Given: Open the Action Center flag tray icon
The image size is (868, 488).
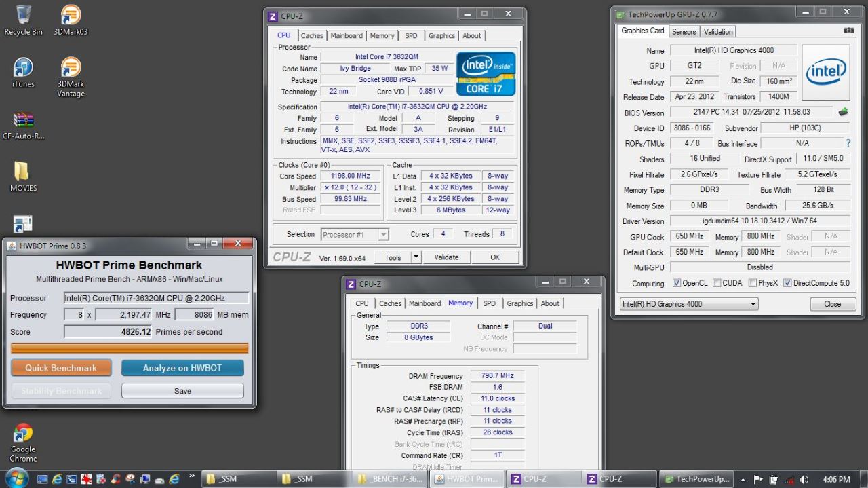Looking at the screenshot, I should 758,479.
